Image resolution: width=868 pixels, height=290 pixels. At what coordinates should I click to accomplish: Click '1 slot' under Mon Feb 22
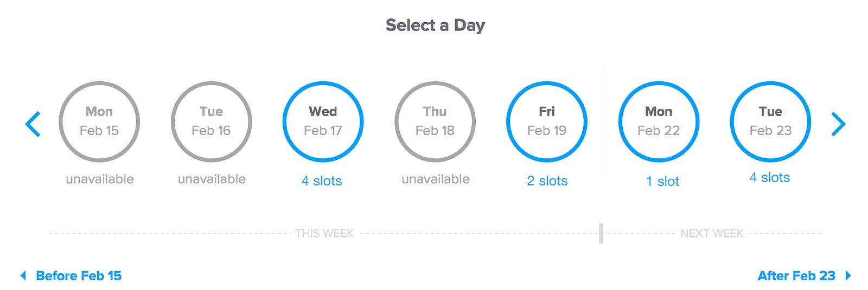point(662,181)
